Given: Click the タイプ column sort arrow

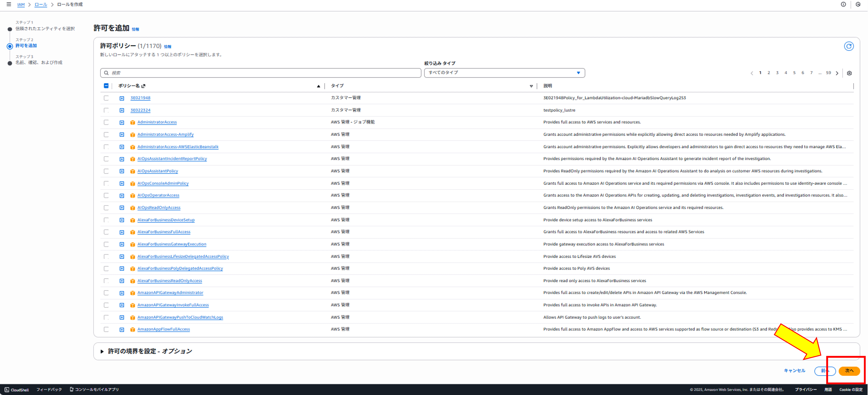Looking at the screenshot, I should 531,86.
